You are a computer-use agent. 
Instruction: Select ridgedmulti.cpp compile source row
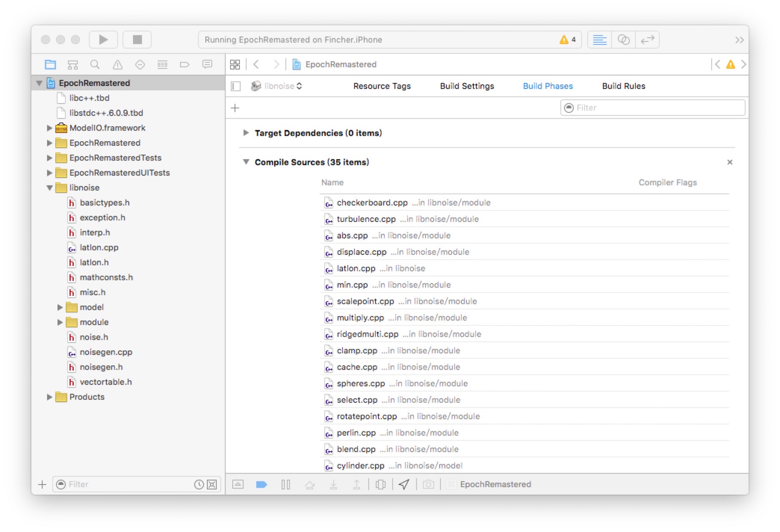tap(524, 334)
